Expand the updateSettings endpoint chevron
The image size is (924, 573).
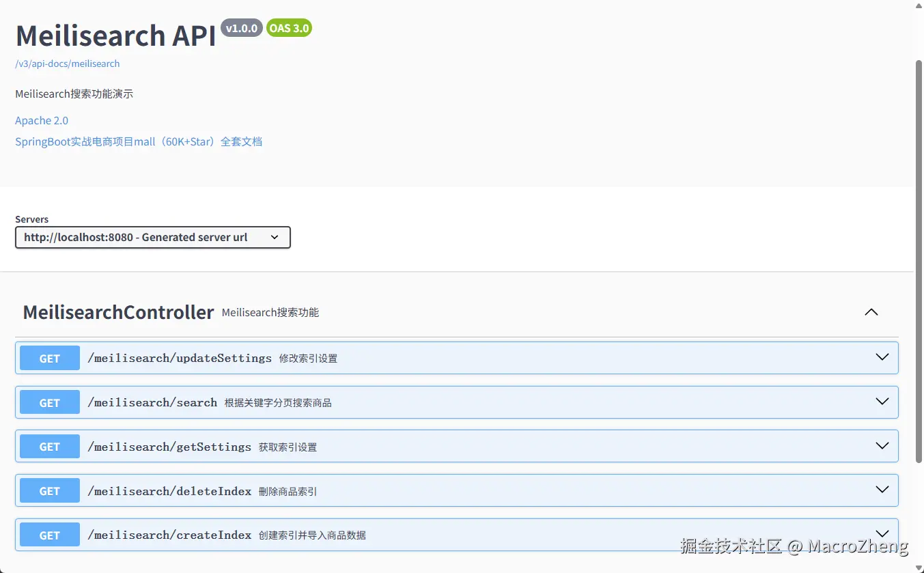pyautogui.click(x=882, y=357)
